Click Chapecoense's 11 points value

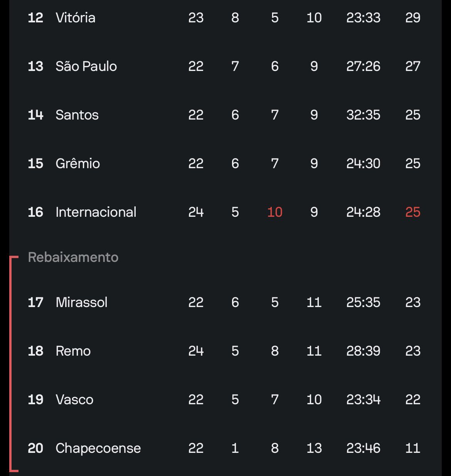point(413,448)
